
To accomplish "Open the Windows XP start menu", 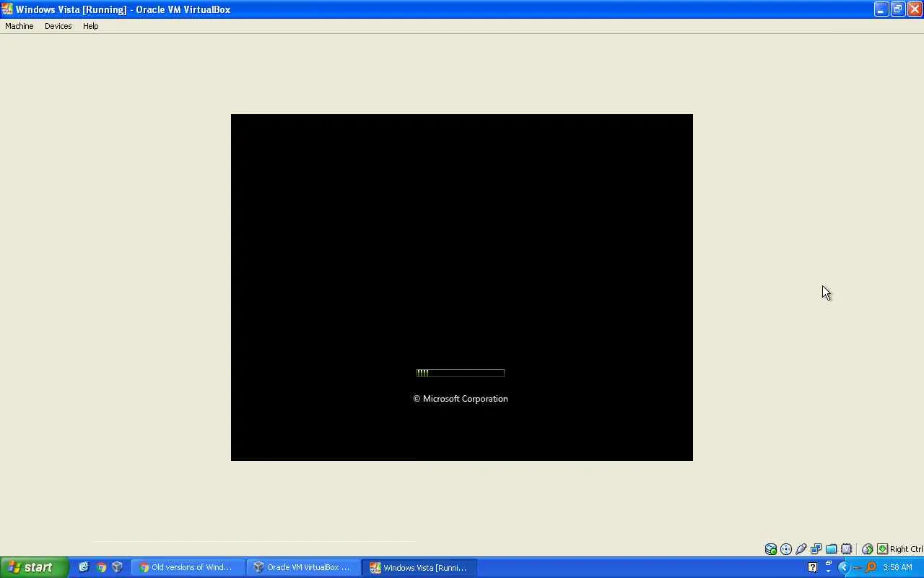I will click(34, 567).
